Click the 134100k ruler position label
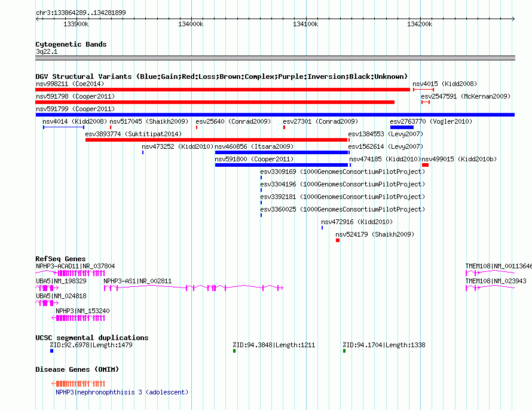The height and width of the screenshot is (410, 532). [x=305, y=24]
